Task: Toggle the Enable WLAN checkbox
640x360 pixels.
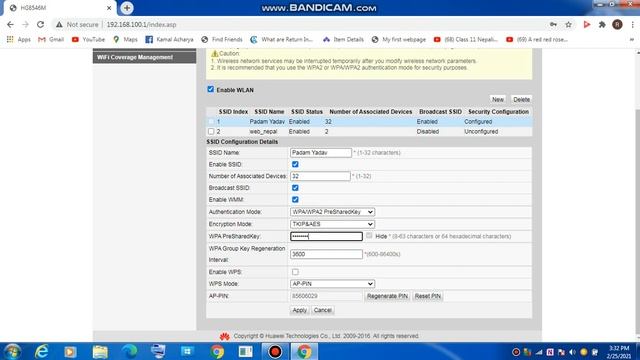Action: click(211, 89)
